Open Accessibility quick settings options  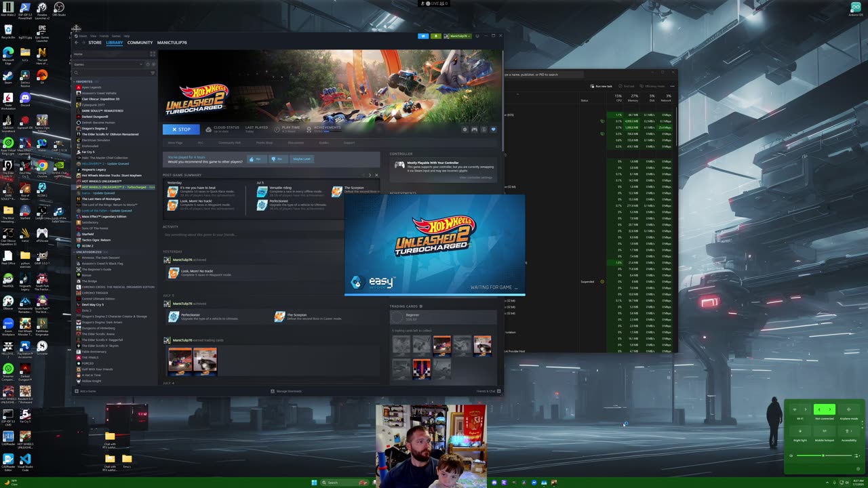click(848, 431)
